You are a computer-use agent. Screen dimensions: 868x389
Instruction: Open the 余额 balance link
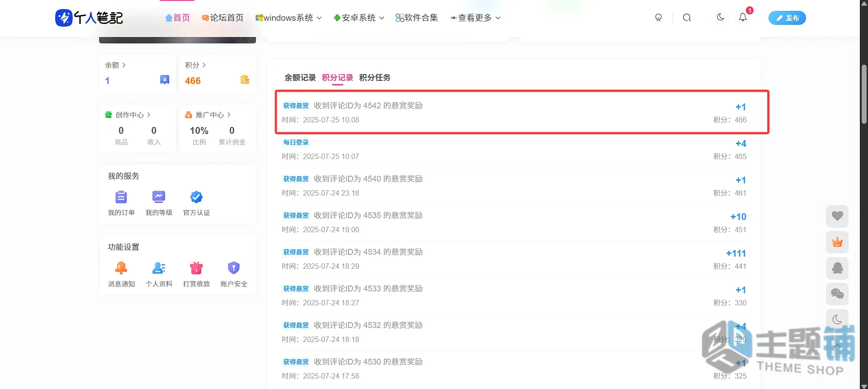pyautogui.click(x=115, y=65)
